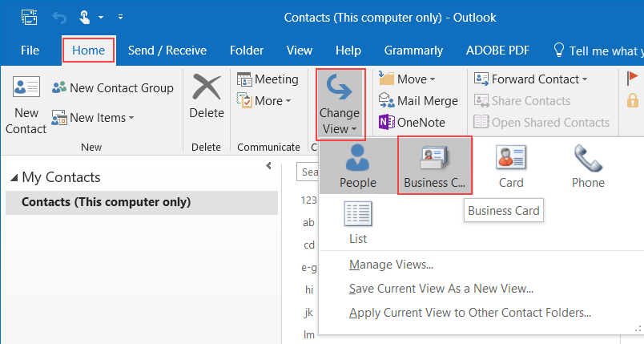Jump to index hi
This screenshot has width=644, height=344.
(309, 289)
